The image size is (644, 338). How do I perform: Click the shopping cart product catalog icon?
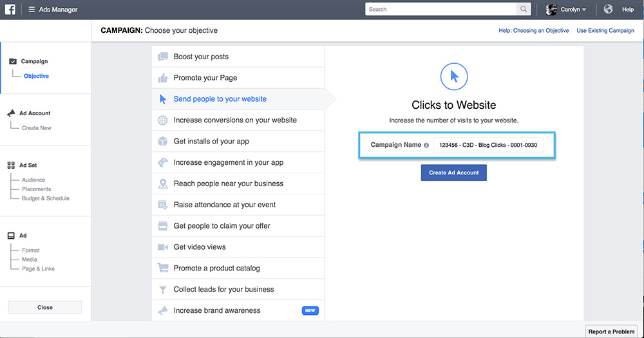[163, 268]
